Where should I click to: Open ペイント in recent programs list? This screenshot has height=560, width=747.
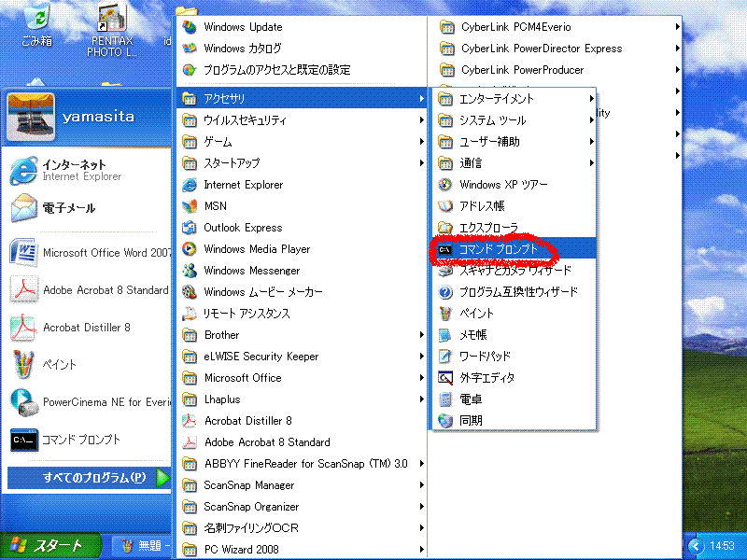coord(90,365)
